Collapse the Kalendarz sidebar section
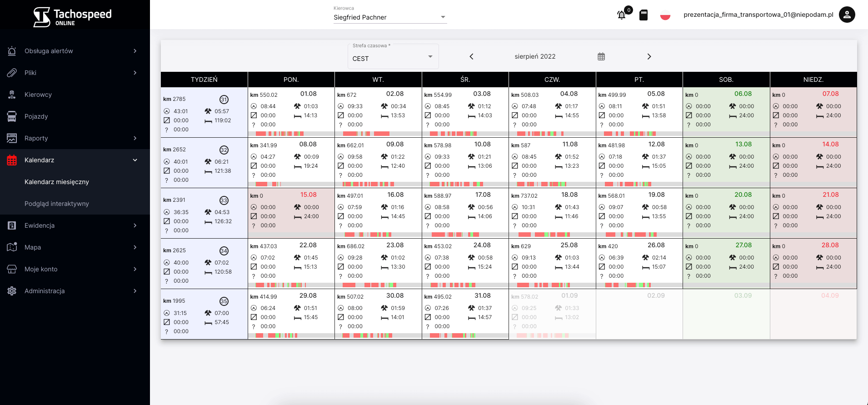868x405 pixels. pos(135,160)
